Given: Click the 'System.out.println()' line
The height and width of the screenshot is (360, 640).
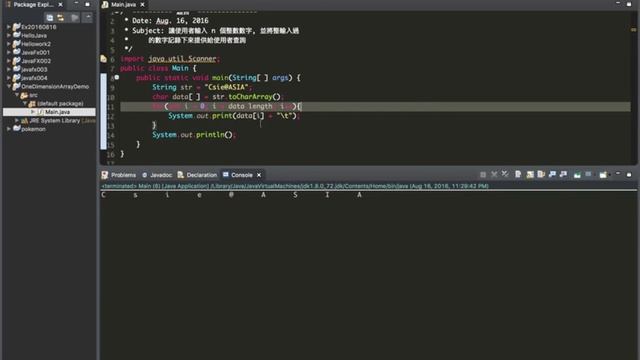Looking at the screenshot, I should tap(194, 135).
